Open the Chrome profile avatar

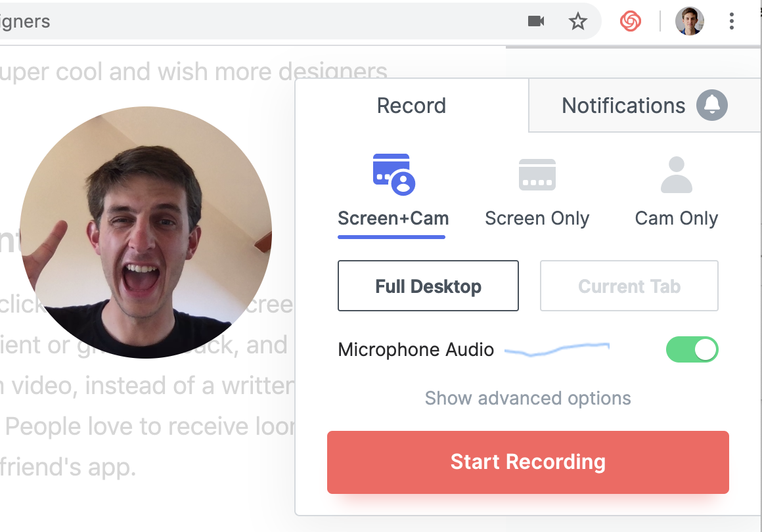(690, 22)
